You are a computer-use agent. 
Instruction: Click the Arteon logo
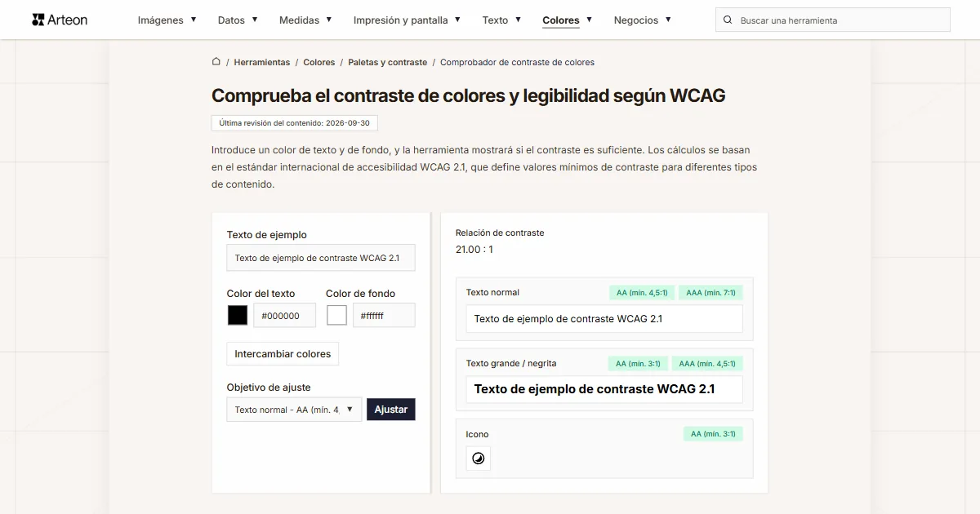[x=60, y=20]
